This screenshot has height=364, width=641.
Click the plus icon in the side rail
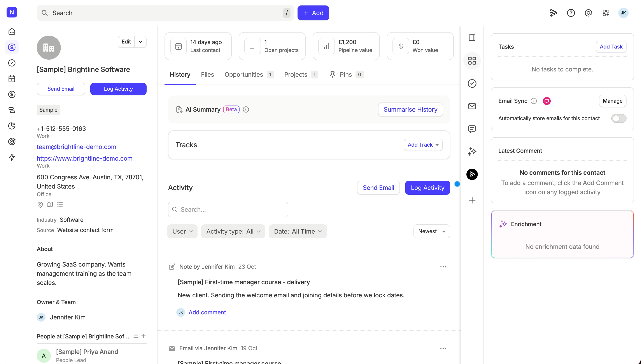(x=472, y=200)
